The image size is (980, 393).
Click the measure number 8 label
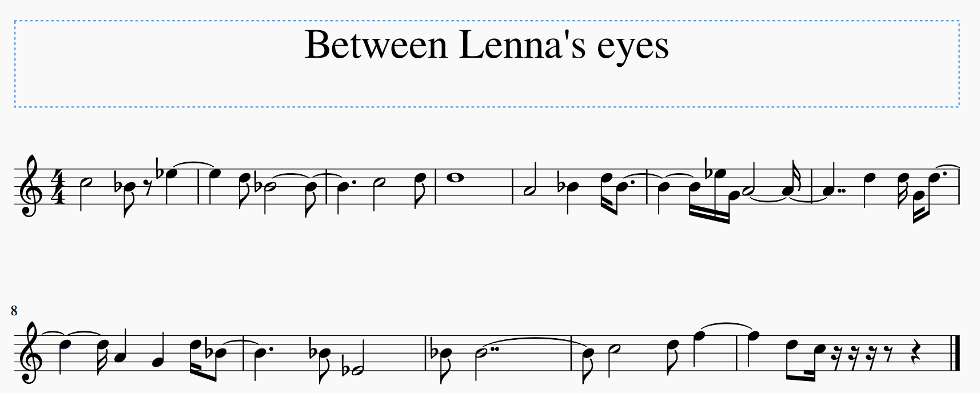pyautogui.click(x=14, y=311)
